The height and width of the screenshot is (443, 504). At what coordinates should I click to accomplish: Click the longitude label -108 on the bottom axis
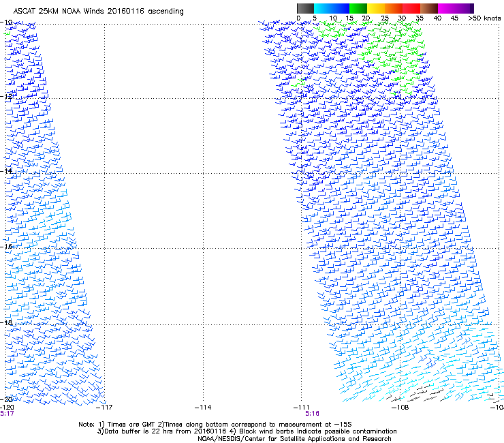click(x=400, y=408)
